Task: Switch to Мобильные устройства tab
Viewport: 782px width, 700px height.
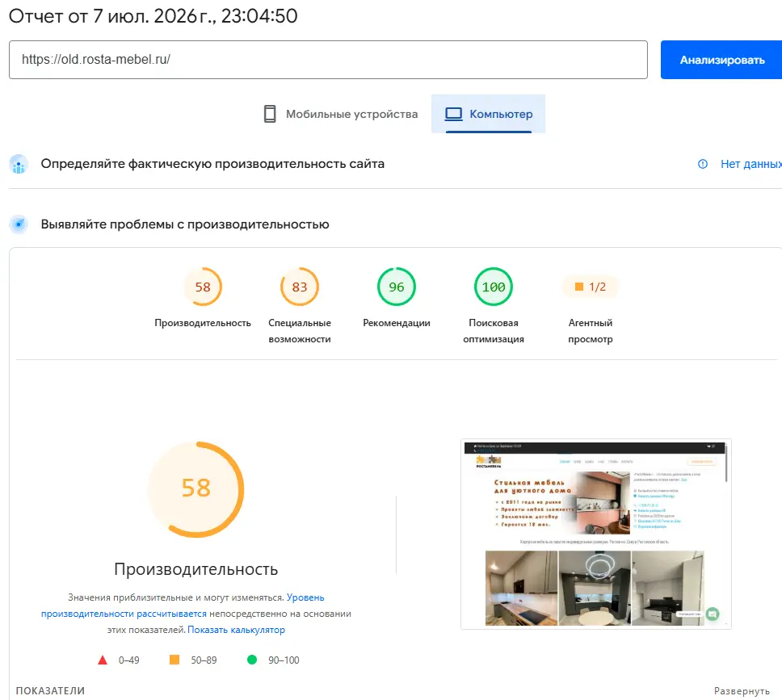Action: pos(341,114)
